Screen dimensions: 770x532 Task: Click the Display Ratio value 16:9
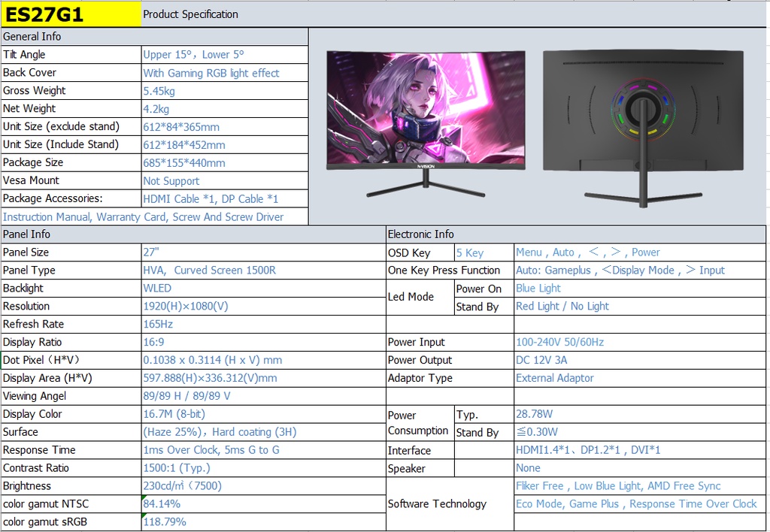coord(264,342)
